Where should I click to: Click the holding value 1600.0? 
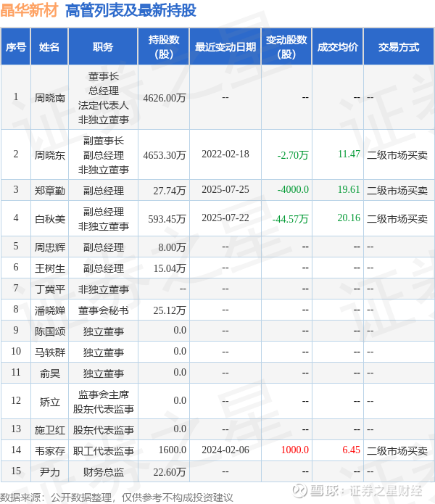tap(173, 450)
